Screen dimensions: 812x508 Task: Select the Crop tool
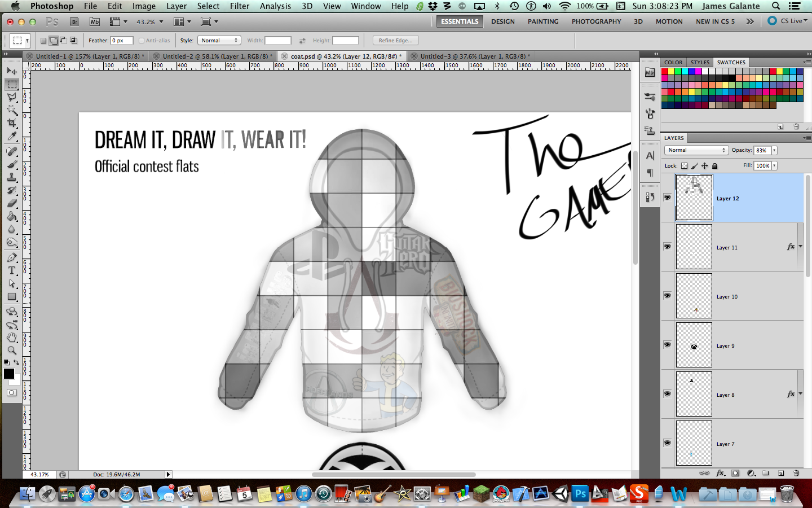pos(12,123)
